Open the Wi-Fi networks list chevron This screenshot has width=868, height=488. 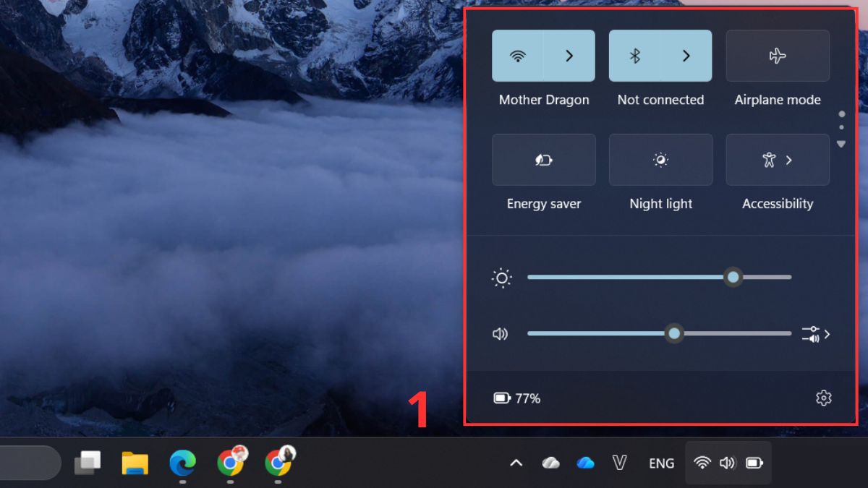click(569, 56)
